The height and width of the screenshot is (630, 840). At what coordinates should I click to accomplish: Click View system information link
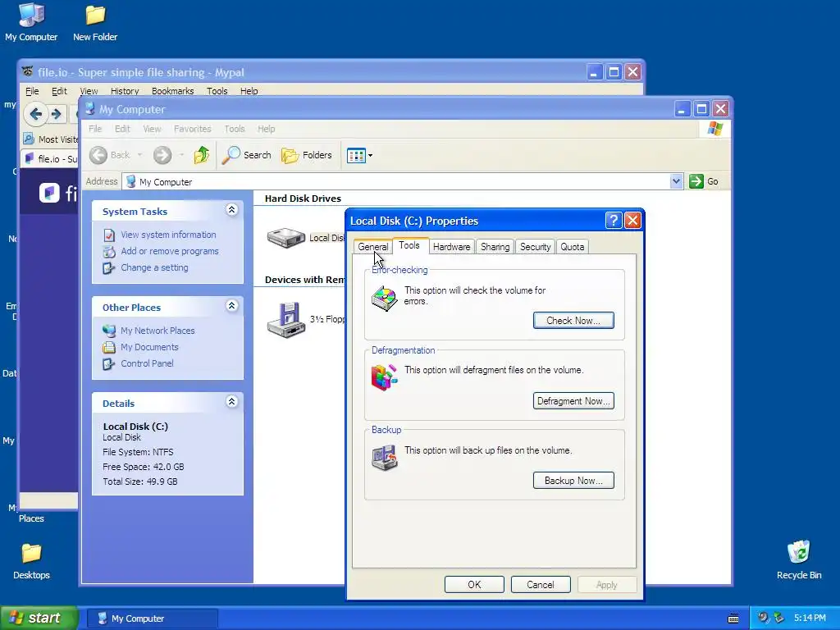[x=168, y=235]
